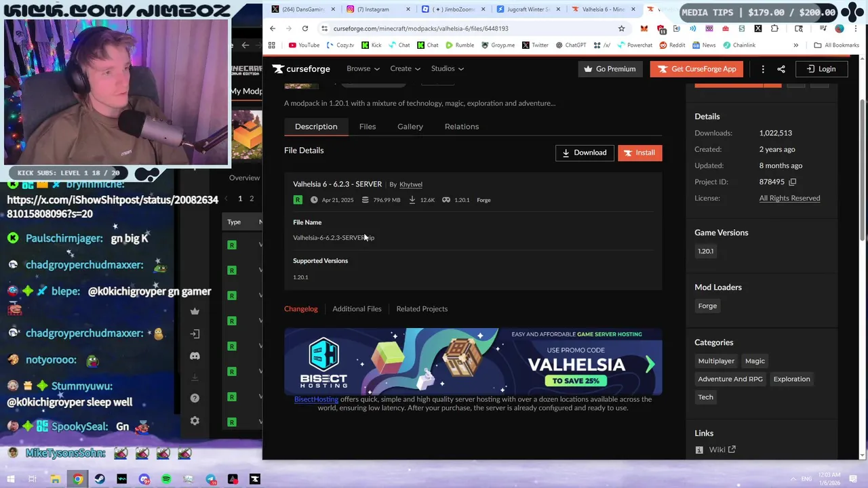868x488 pixels.
Task: Open the YouTube bookmark
Action: pyautogui.click(x=304, y=45)
